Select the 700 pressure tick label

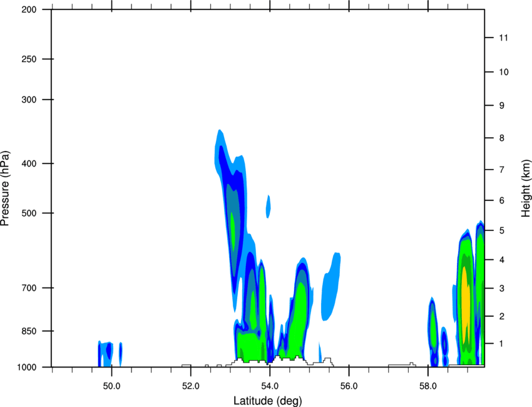pyautogui.click(x=29, y=288)
